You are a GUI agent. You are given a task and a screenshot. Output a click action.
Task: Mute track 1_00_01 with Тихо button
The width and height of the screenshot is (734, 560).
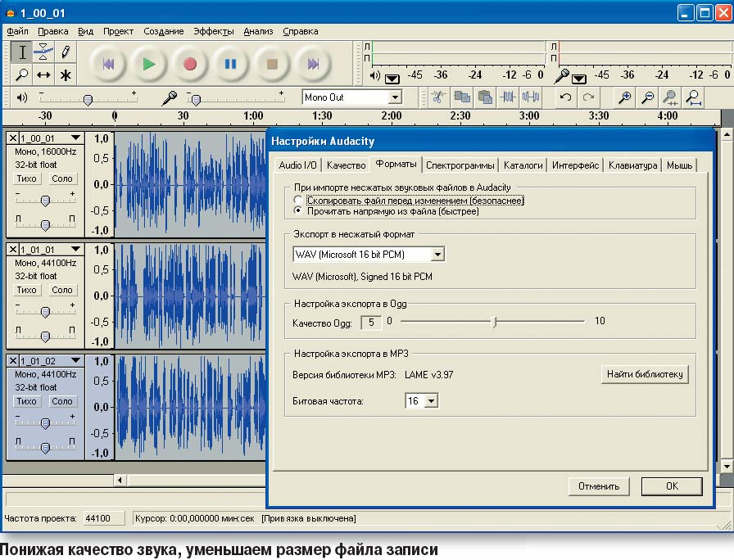pyautogui.click(x=27, y=178)
